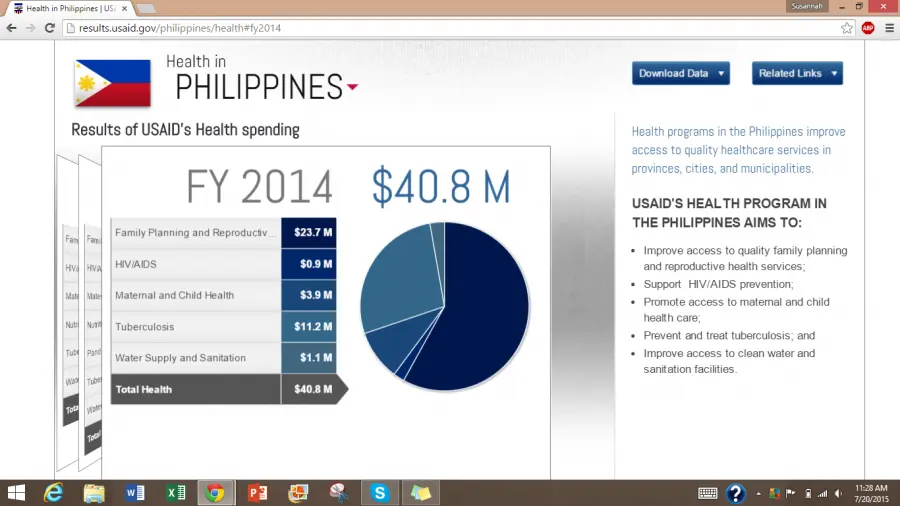This screenshot has height=506, width=900.
Task: Click the address bar URL
Action: (180, 28)
